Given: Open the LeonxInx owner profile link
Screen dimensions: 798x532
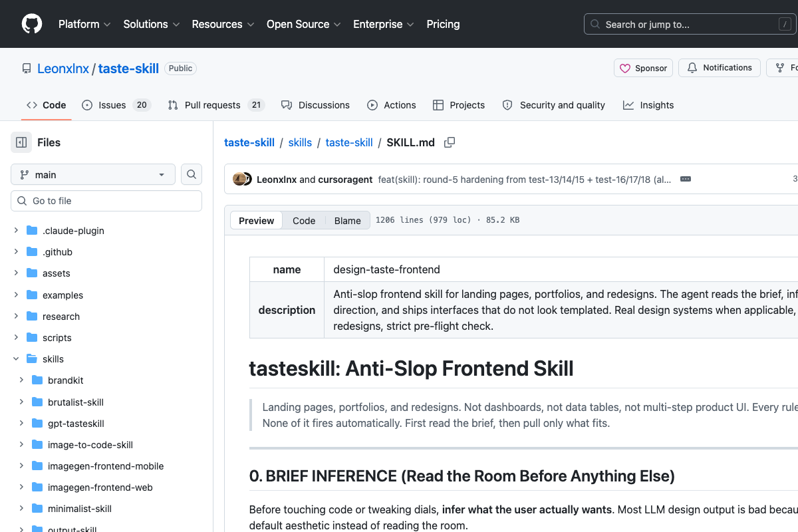Looking at the screenshot, I should tap(63, 68).
